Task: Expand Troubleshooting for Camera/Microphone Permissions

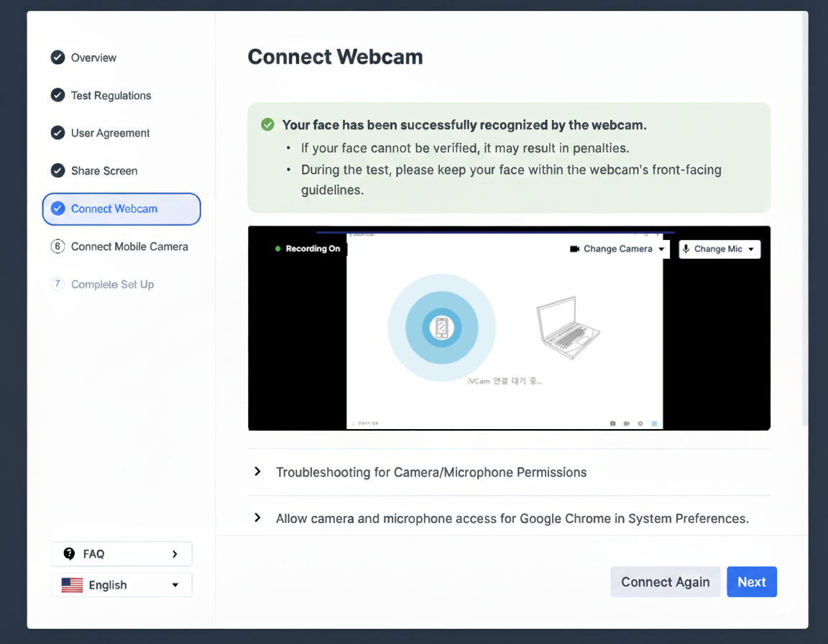Action: tap(431, 472)
